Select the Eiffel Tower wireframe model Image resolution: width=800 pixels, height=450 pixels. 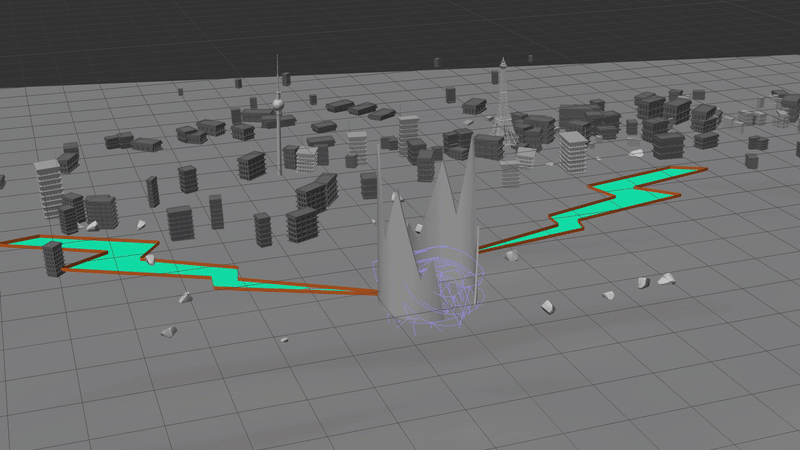pyautogui.click(x=503, y=105)
